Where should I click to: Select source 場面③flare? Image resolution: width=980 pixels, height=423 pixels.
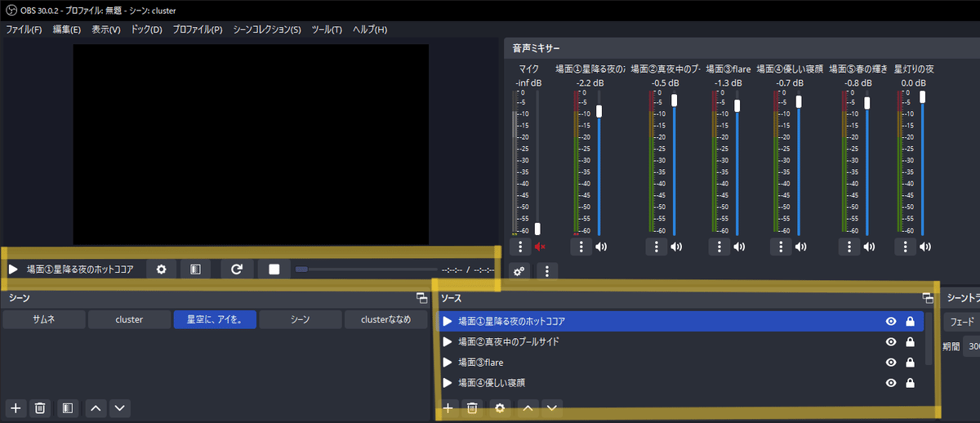(x=680, y=362)
